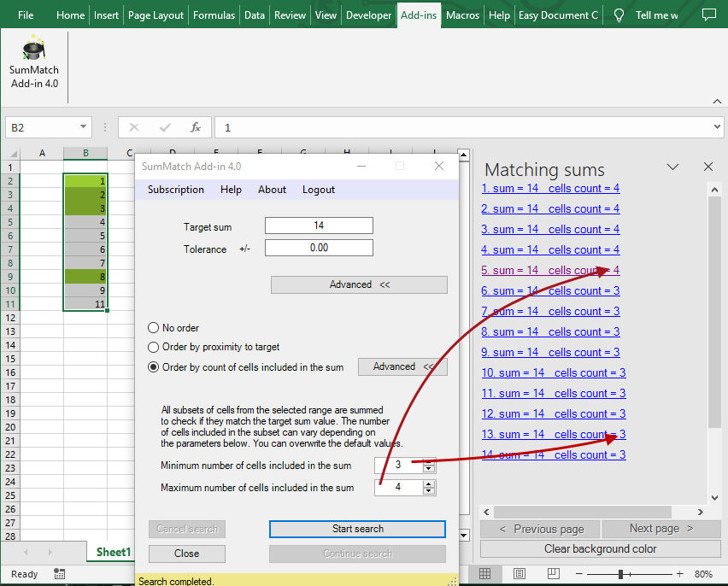Image resolution: width=728 pixels, height=586 pixels.
Task: Open matching sum result number 1
Action: click(x=550, y=188)
